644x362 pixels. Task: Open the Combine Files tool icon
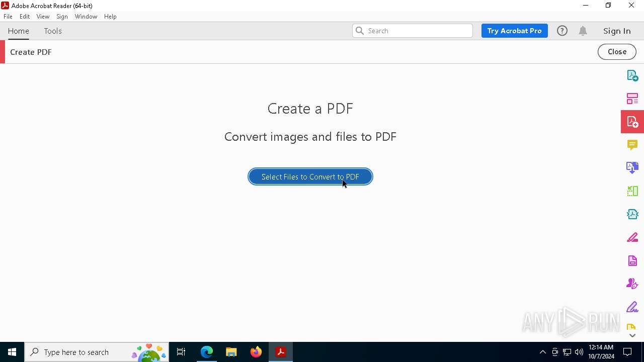coord(632,168)
